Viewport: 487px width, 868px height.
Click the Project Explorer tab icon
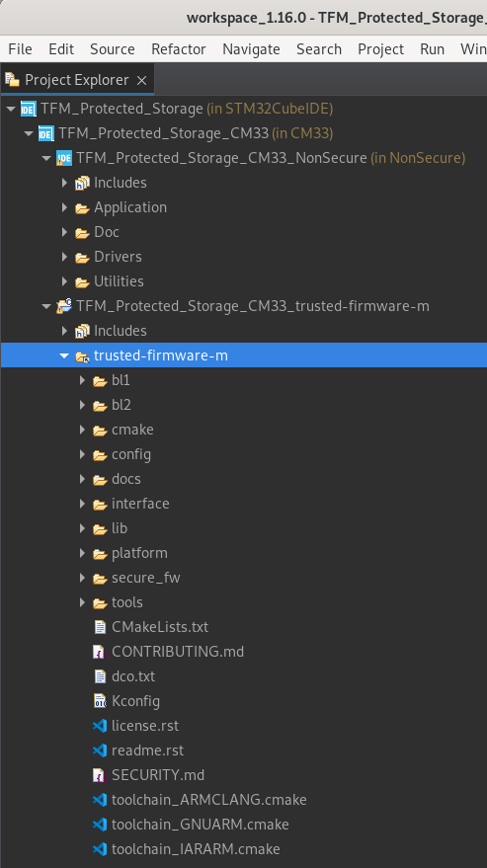click(12, 80)
